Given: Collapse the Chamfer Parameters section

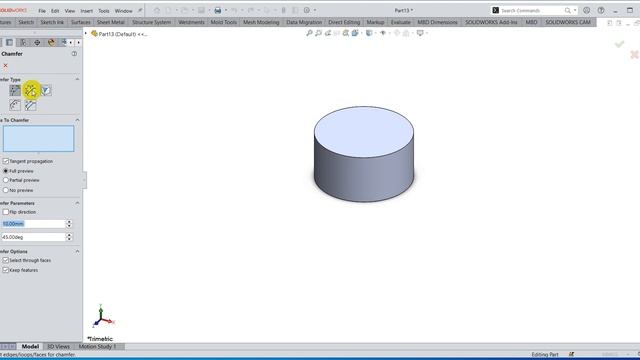Looking at the screenshot, I should coord(77,203).
